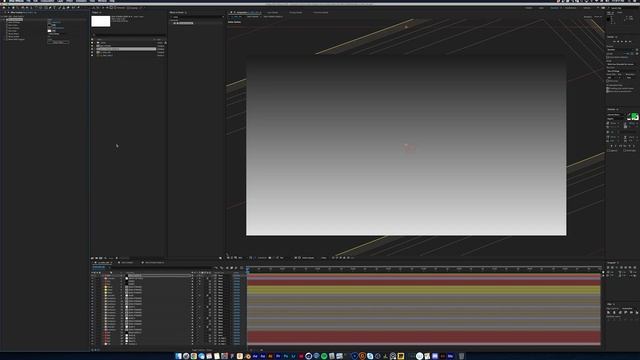
Task: Toggle Cache Before Playback checkbox
Action: pyautogui.click(x=608, y=57)
